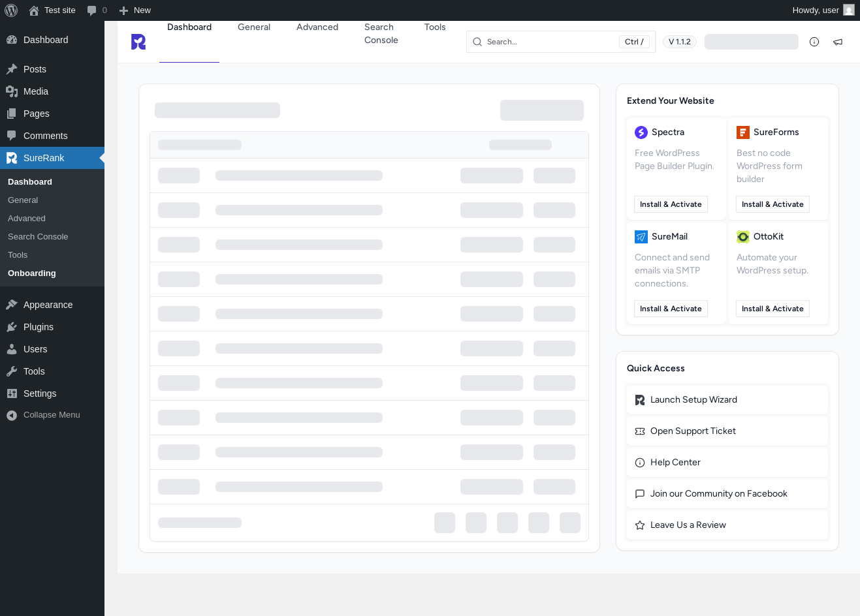860x616 pixels.
Task: Install & Activate OttoKit
Action: [772, 309]
